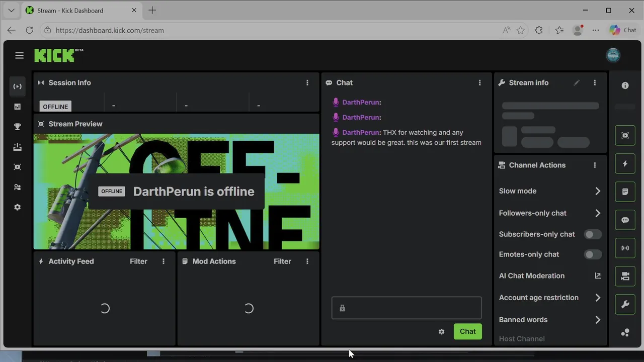Select the Stream - Kick Dashboard browser tab

pos(82,10)
